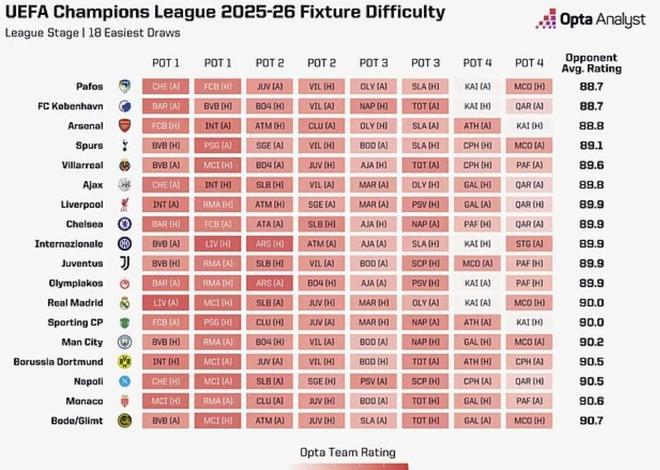This screenshot has width=660, height=470.
Task: Click the Real Madrid crest
Action: click(125, 303)
